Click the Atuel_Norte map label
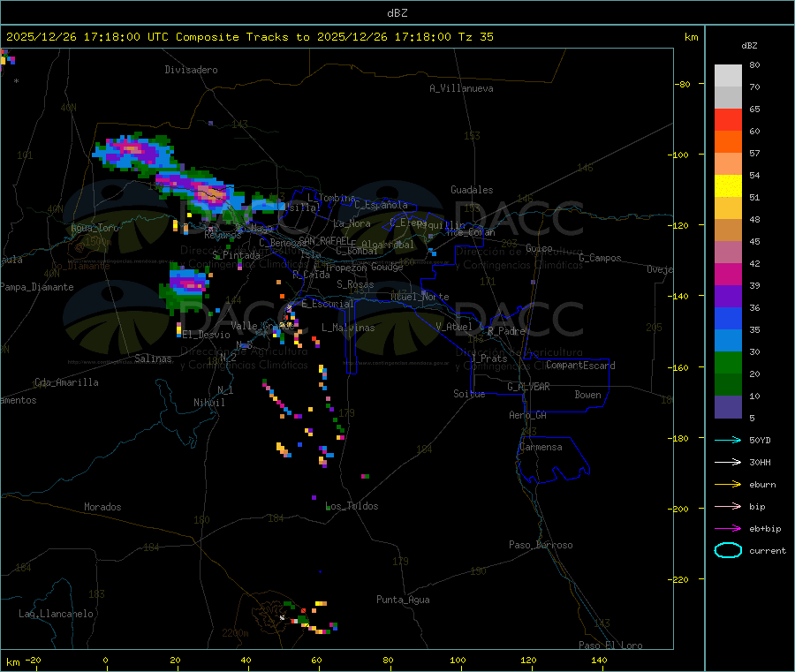The image size is (795, 672). [x=420, y=297]
